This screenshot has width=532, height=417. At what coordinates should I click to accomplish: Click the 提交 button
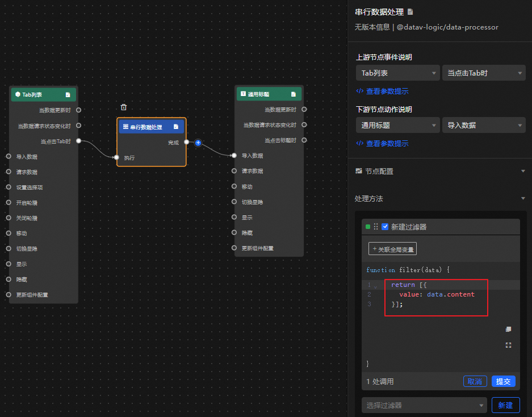504,381
